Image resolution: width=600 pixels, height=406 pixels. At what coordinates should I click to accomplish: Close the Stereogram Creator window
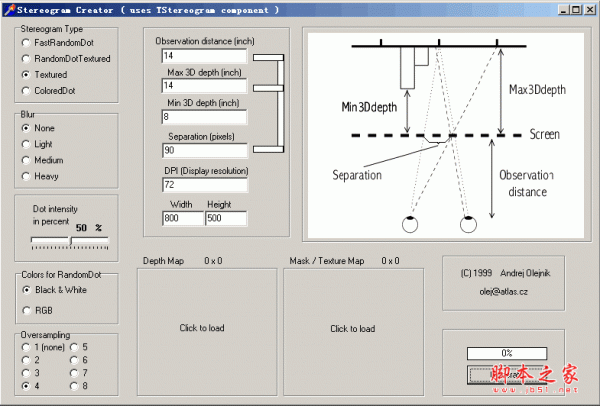click(x=589, y=8)
